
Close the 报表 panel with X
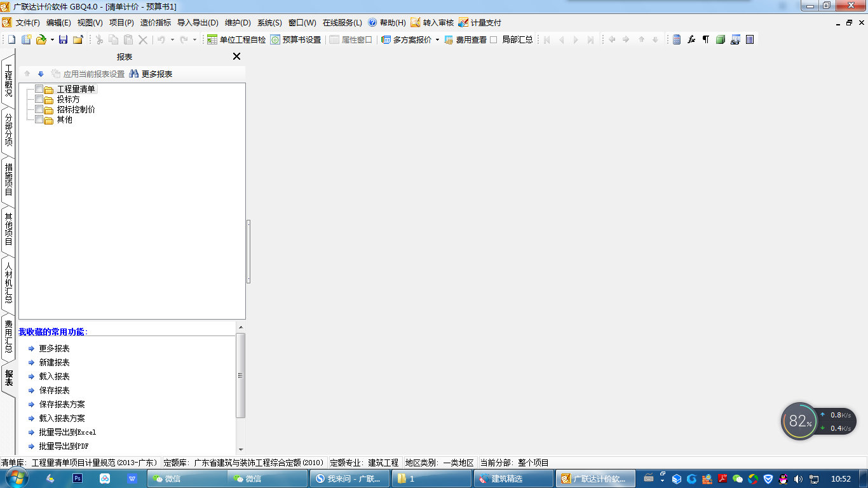click(236, 57)
